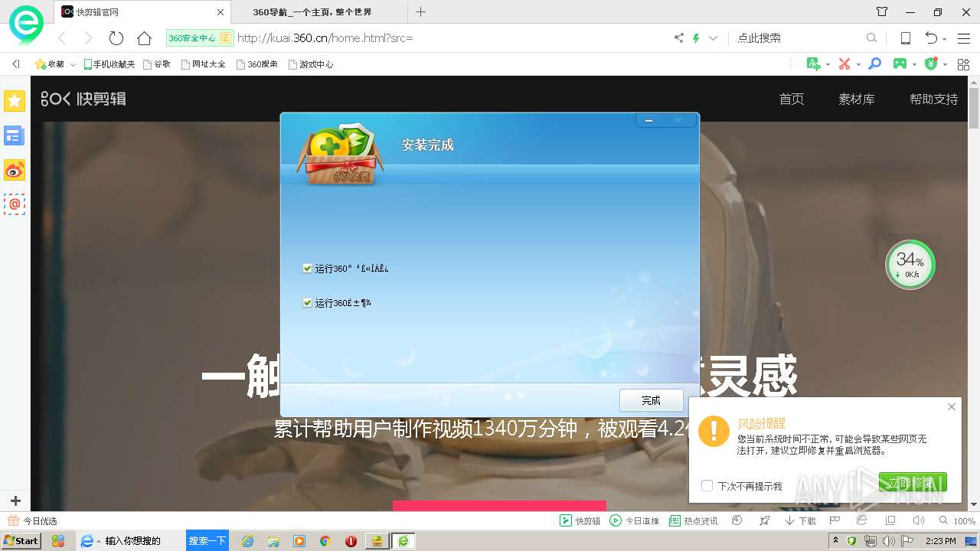Open the green game controller icon

(x=900, y=64)
